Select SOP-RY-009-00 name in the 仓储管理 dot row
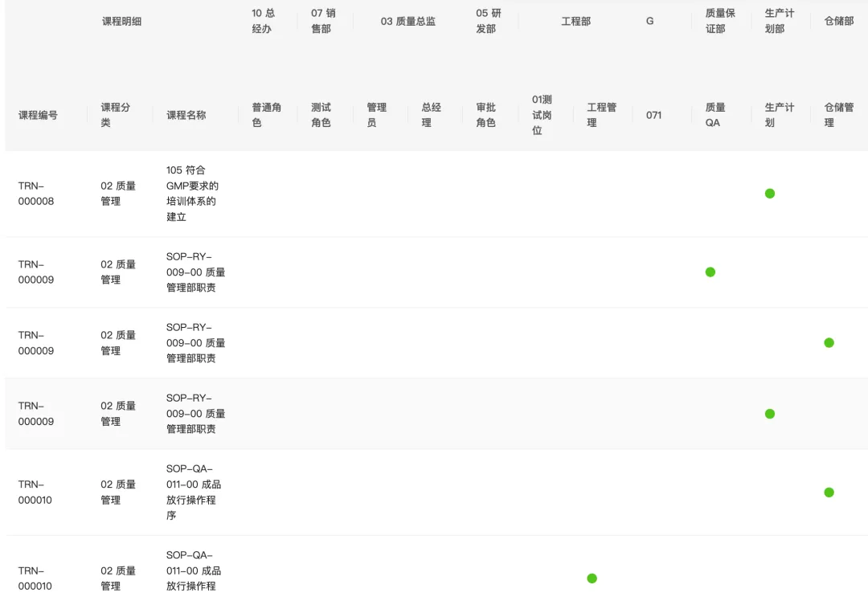Viewport: 868px width, 597px height. [195, 342]
